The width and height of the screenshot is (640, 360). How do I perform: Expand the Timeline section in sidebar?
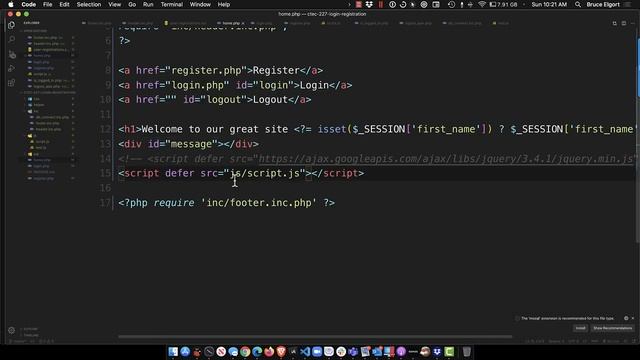(x=31, y=335)
